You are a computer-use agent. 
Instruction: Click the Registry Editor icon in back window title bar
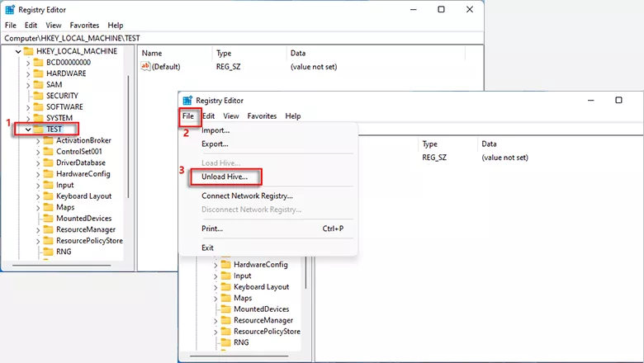point(10,9)
